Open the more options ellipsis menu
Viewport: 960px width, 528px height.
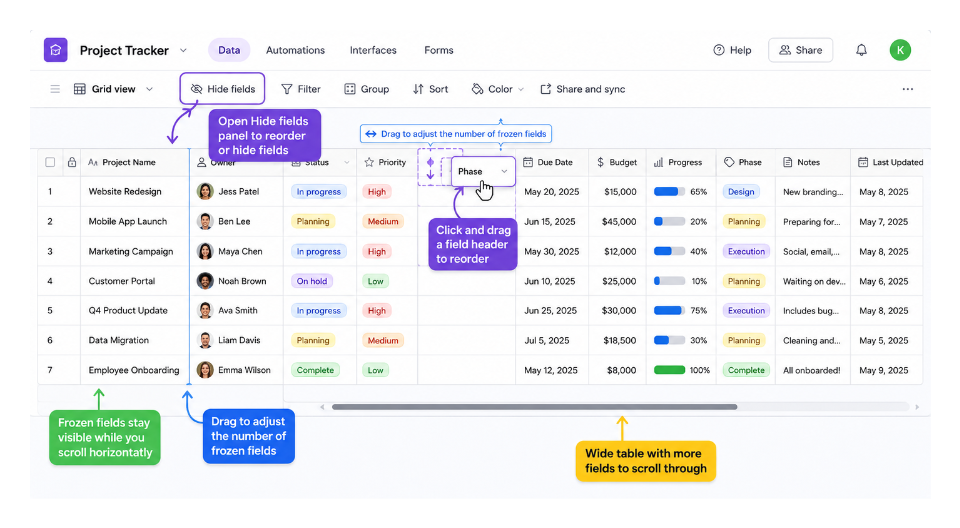click(907, 89)
